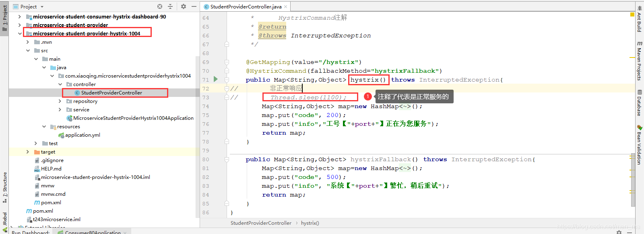Select the HELP.md file icon
644x234 pixels.
click(x=37, y=169)
